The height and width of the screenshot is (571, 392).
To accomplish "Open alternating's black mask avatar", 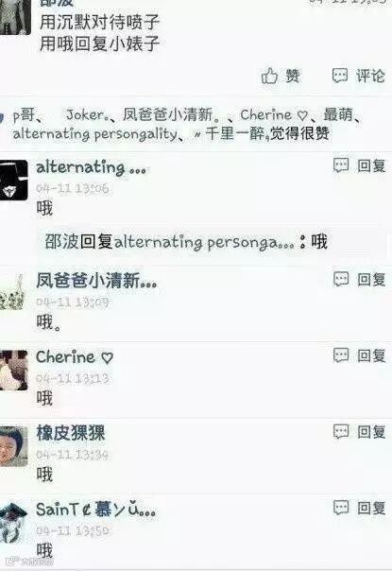I will pos(13,181).
